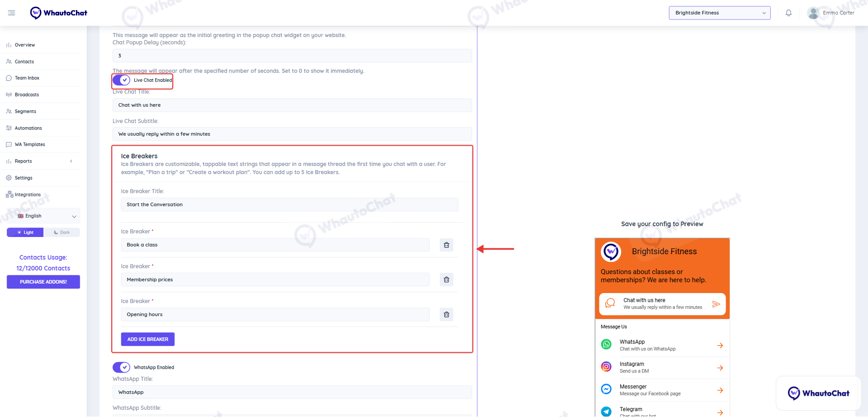Click the ADD ICE BREAKER button
This screenshot has height=417, width=868.
click(x=148, y=339)
